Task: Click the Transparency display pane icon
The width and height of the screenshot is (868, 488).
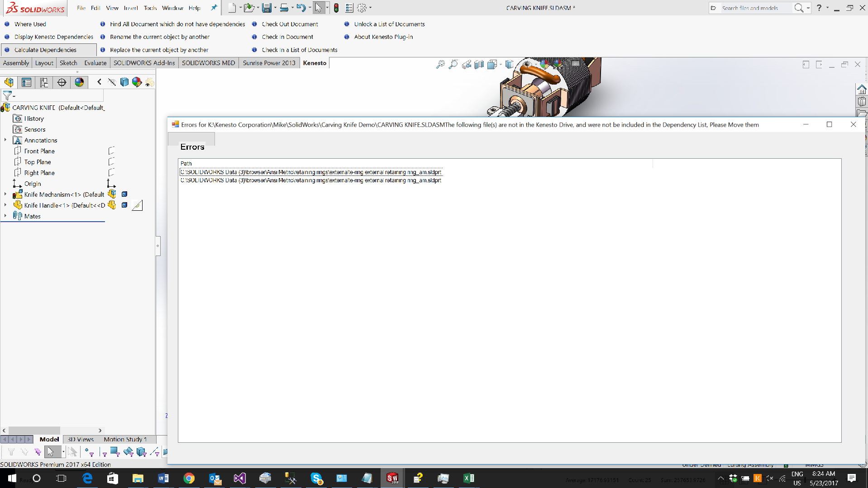Action: click(x=149, y=82)
